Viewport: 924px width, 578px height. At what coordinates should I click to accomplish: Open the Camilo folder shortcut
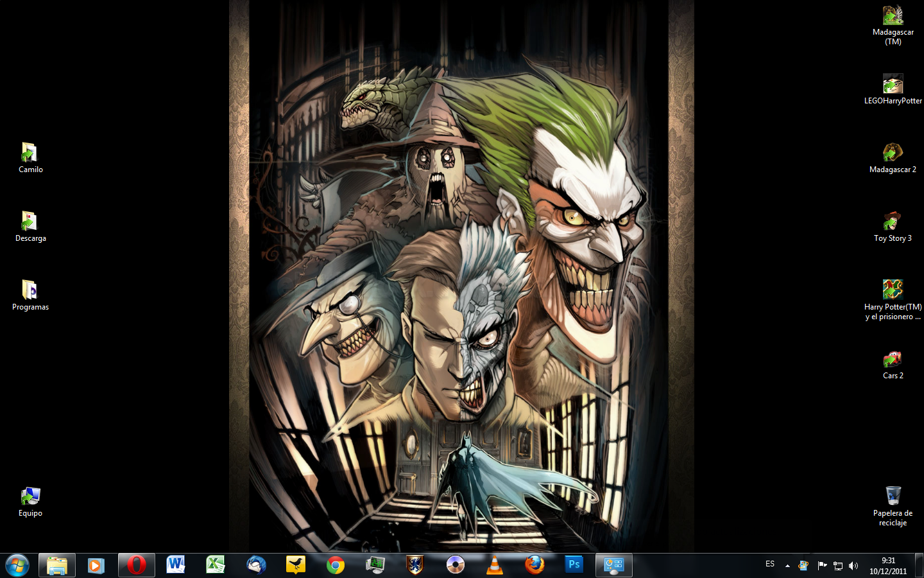(30, 158)
